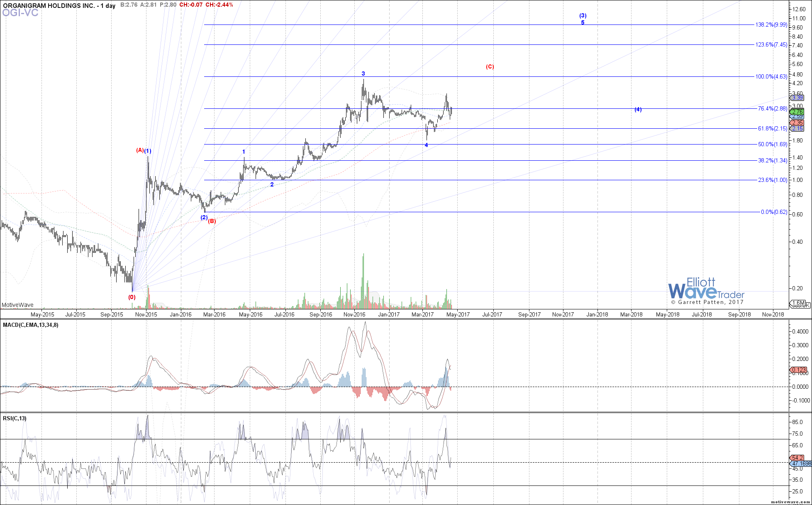
Task: Click the gray price tag "3.39" on the axis
Action: 797,98
